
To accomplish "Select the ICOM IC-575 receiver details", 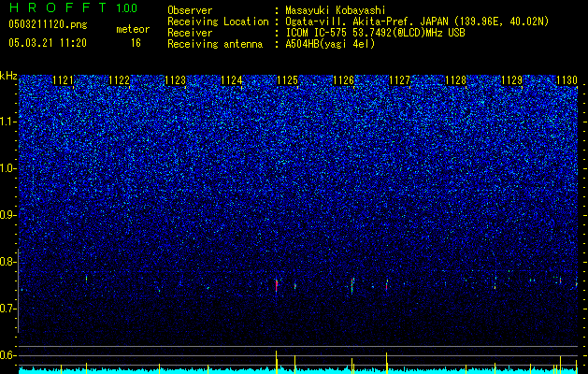I will [375, 33].
